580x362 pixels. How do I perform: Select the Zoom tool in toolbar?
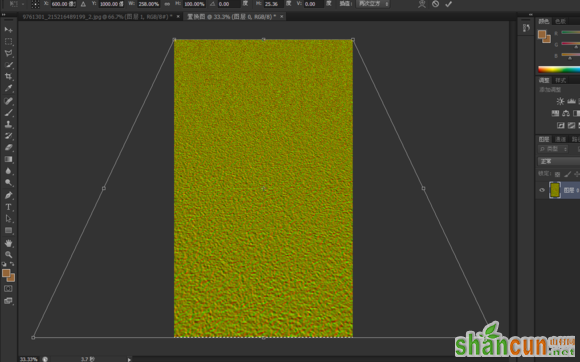tap(8, 255)
